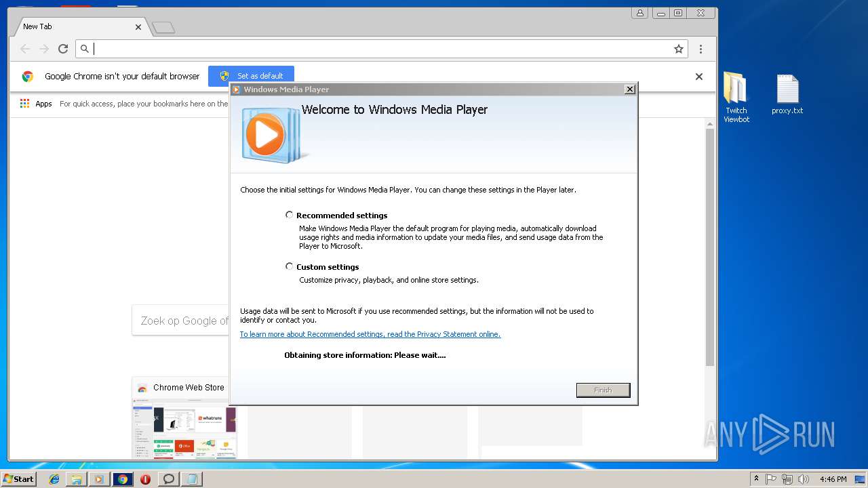868x488 pixels.
Task: Click the Show desktop button
Action: (861, 479)
